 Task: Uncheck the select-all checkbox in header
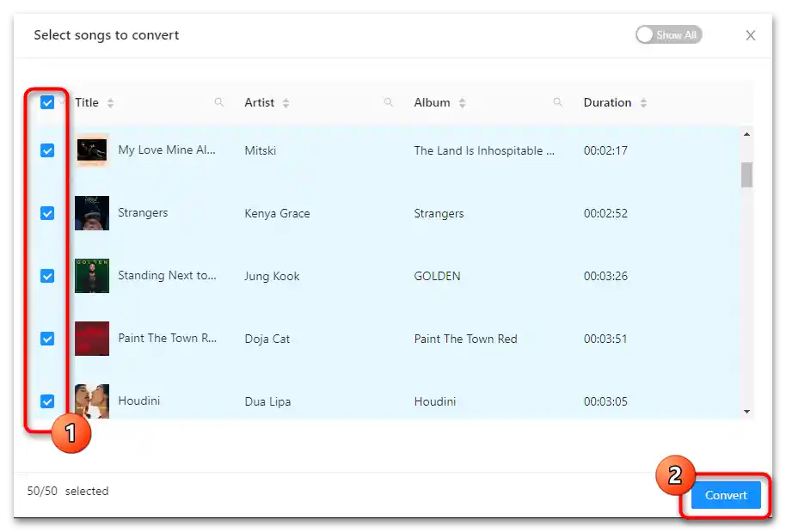(x=47, y=102)
